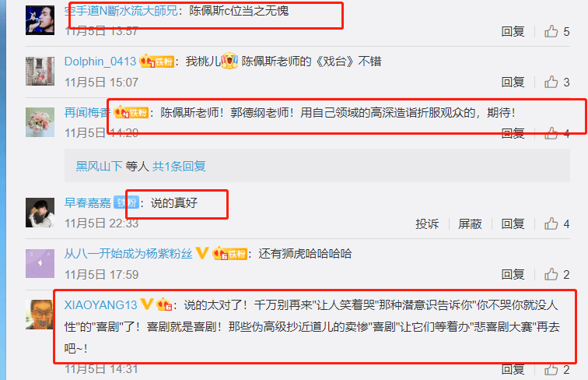Click the flower avatar of 再闻梅香
The width and height of the screenshot is (588, 380).
[40, 122]
